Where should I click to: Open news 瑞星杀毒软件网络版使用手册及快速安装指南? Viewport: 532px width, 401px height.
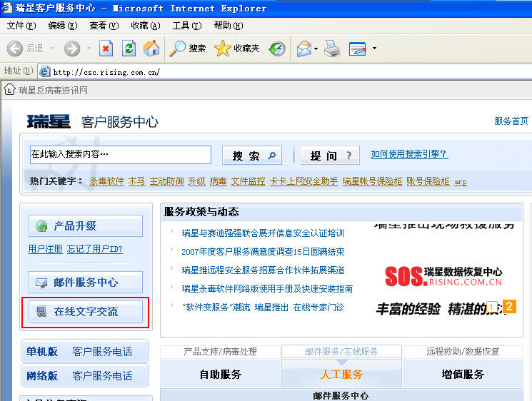coord(267,289)
